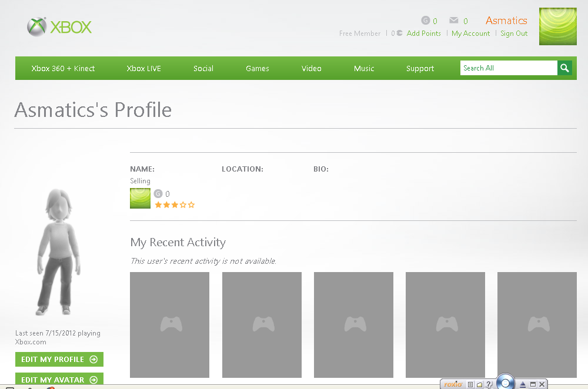Click the 'recent activity is not available' message
588x389 pixels.
coord(203,261)
